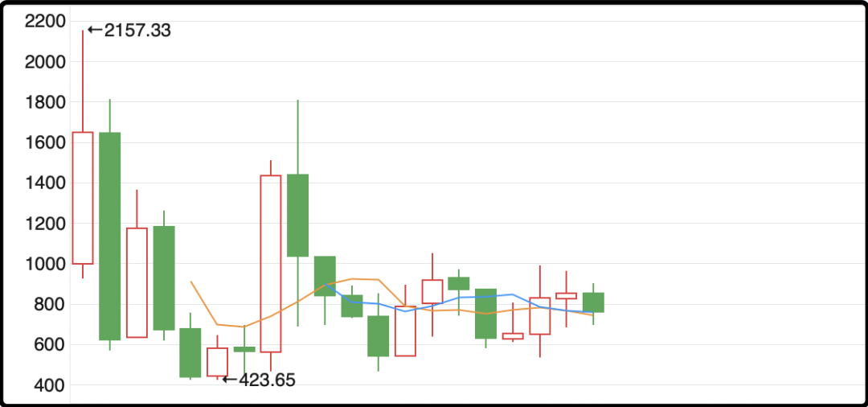
Task: Click the tall red hollow candle reaching 1440
Action: point(271,264)
